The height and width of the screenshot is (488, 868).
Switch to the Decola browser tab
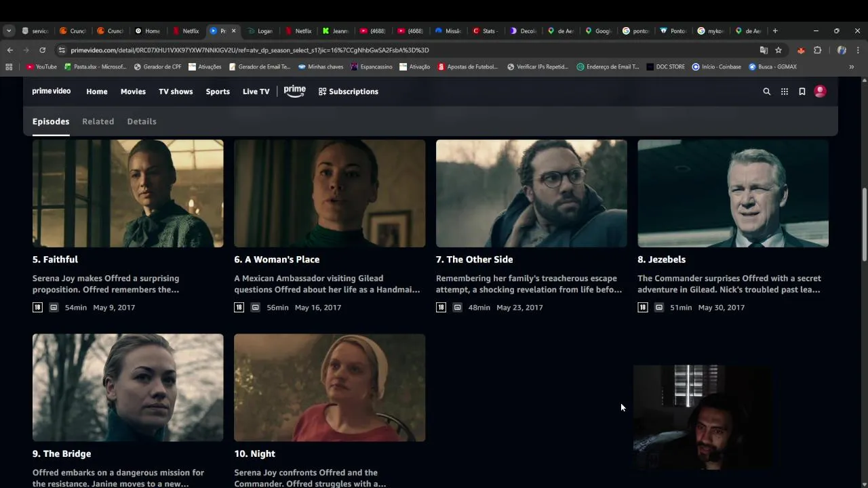[523, 30]
